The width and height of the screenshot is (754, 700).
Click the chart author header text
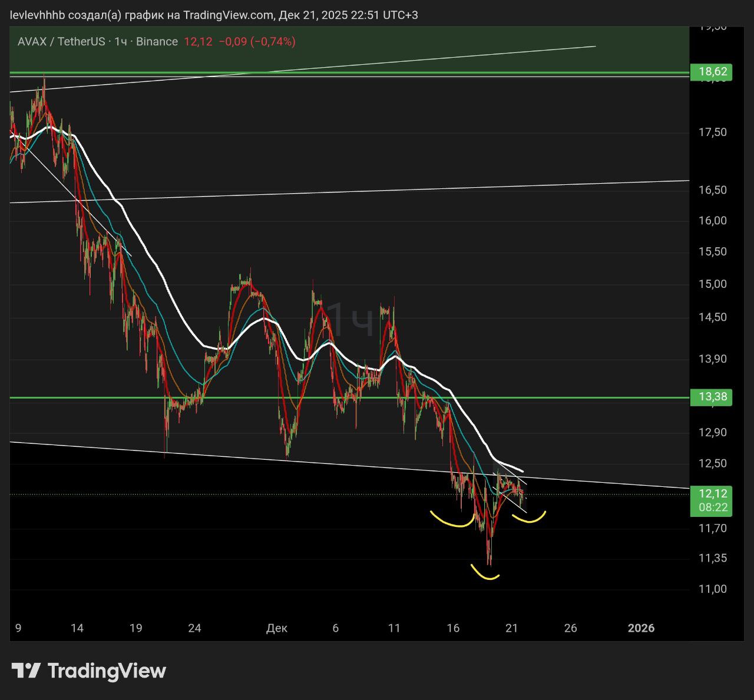214,15
